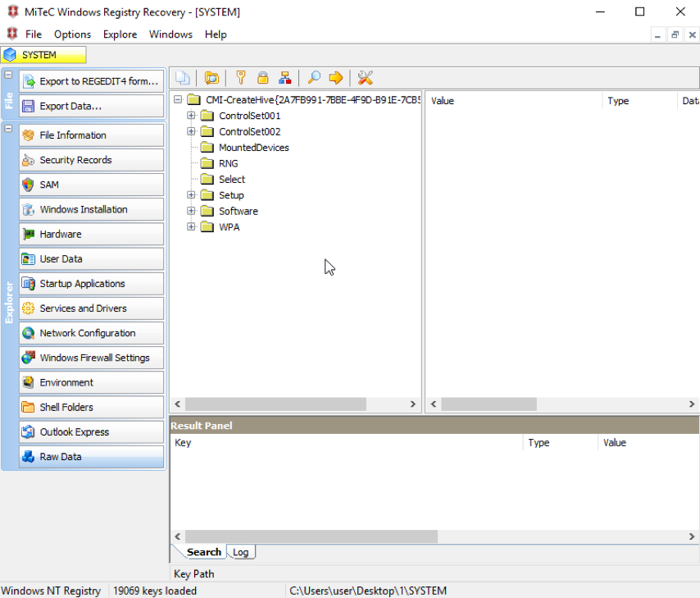Click the key toolbar icon
Viewport: 700px width, 598px height.
tap(241, 78)
